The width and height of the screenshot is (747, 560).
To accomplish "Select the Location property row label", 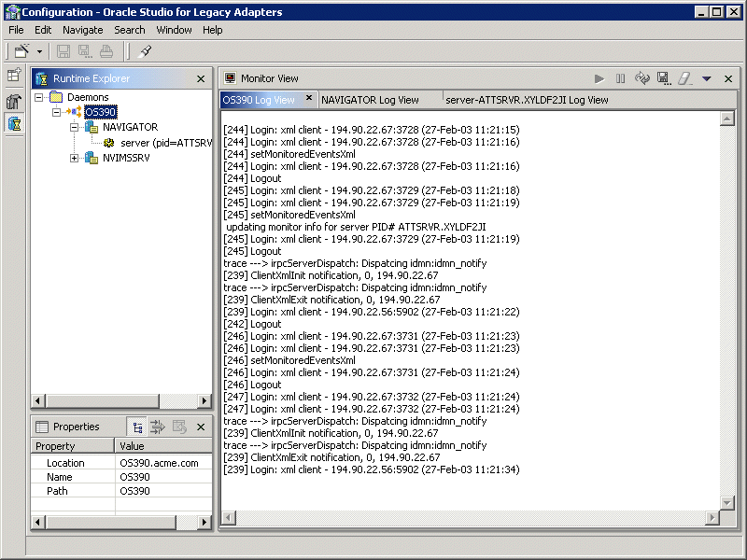I will tap(65, 463).
